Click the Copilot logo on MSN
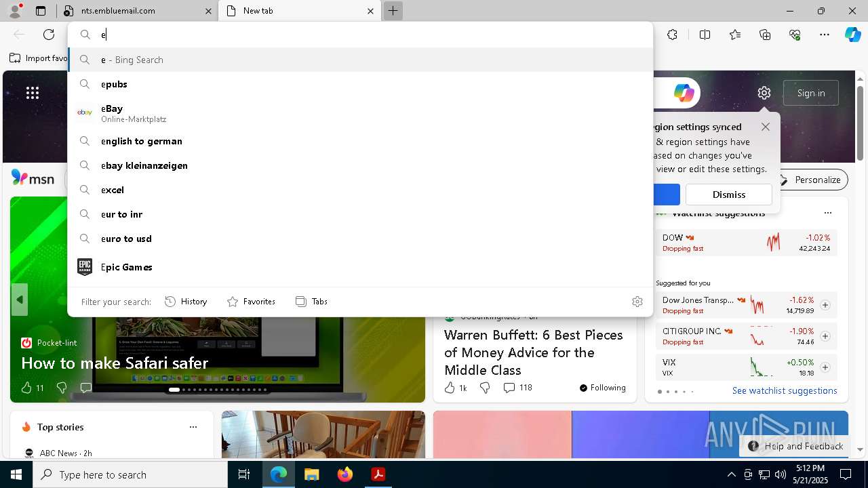Screen dimensions: 868x488 [684, 93]
